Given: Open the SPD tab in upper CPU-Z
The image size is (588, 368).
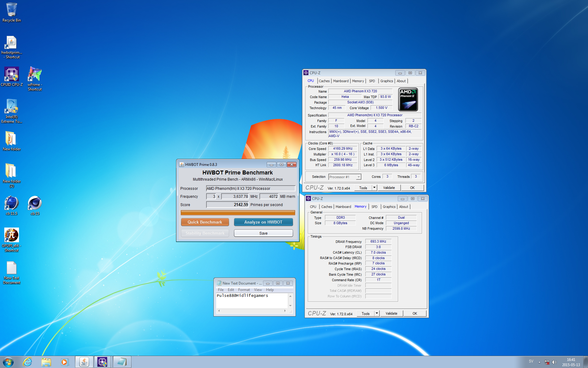Looking at the screenshot, I should pyautogui.click(x=372, y=81).
